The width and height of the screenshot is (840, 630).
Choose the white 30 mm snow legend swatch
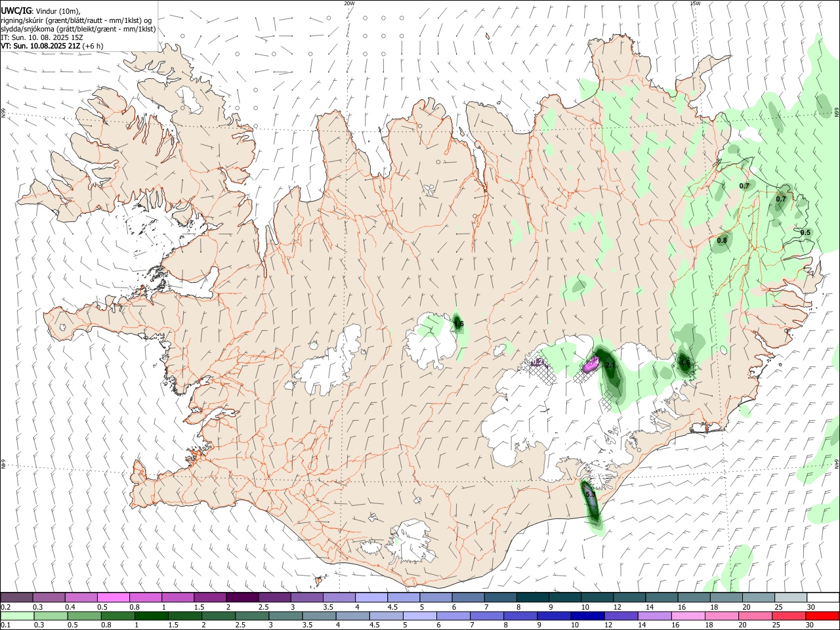[822, 597]
